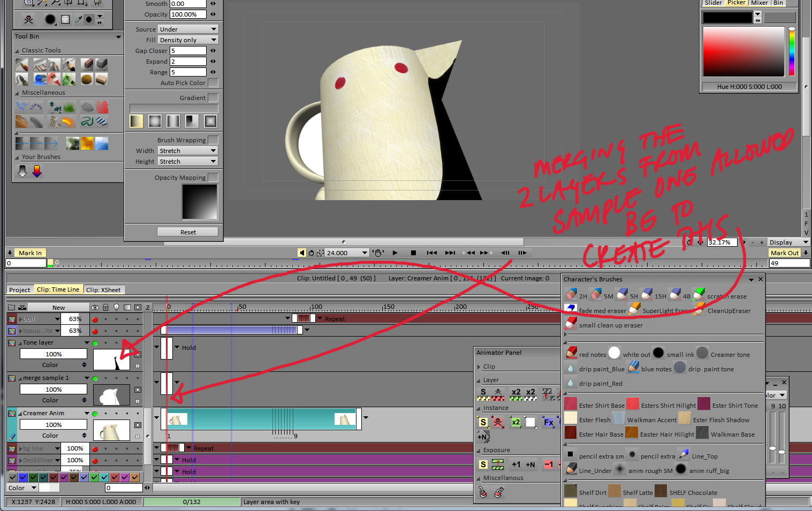Screen dimensions: 812x511
Task: Select the Line_Top pencil brush
Action: click(x=684, y=455)
